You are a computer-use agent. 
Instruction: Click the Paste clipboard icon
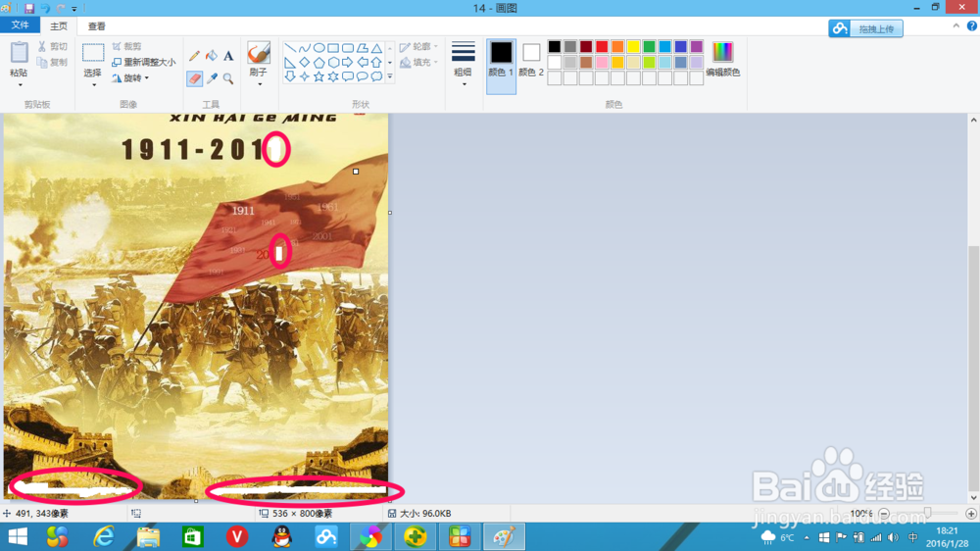pyautogui.click(x=19, y=53)
